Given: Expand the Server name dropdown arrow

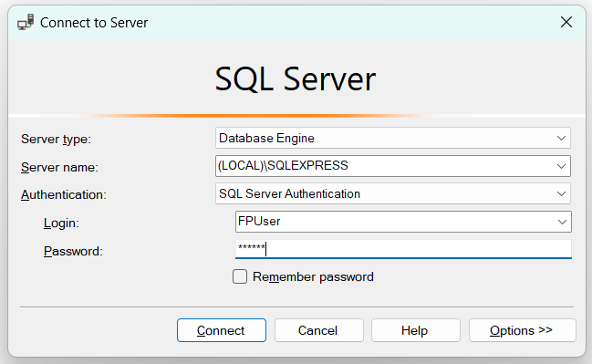Looking at the screenshot, I should [561, 166].
